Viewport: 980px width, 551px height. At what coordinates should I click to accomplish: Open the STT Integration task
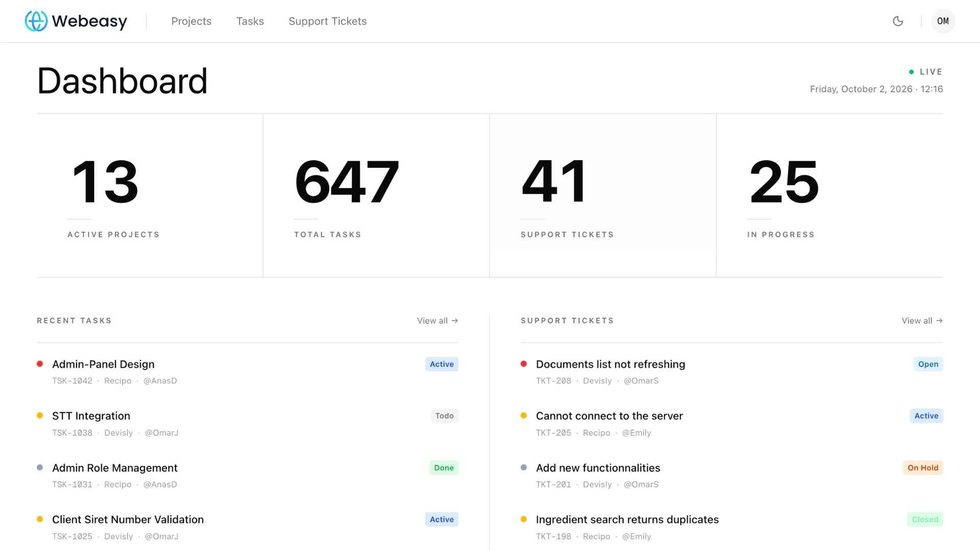click(x=91, y=416)
